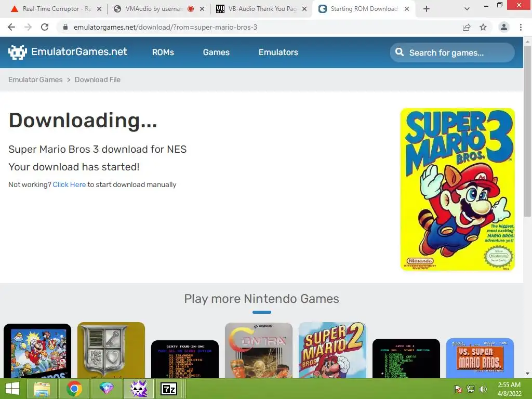Image resolution: width=532 pixels, height=399 pixels.
Task: Open the Games menu
Action: coord(216,52)
